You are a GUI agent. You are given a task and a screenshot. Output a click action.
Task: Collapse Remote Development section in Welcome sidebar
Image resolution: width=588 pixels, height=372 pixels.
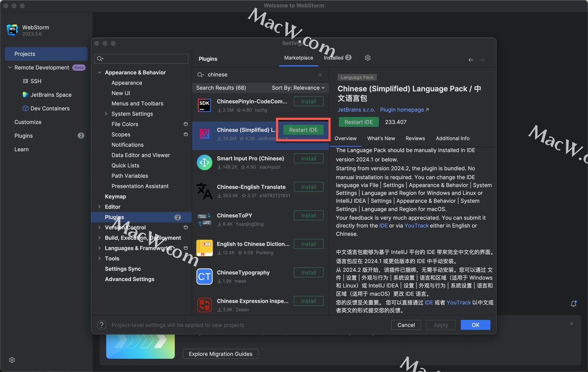pyautogui.click(x=10, y=67)
